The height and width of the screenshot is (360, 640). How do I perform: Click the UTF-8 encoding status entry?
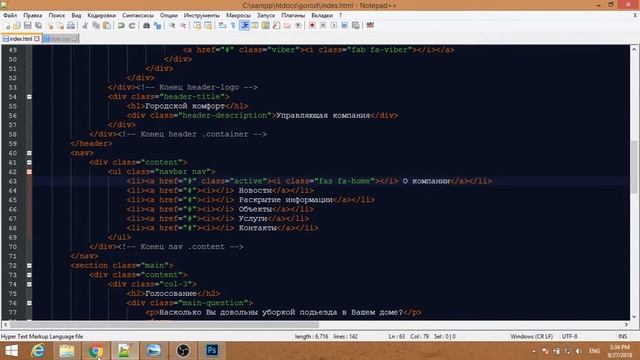[569, 336]
